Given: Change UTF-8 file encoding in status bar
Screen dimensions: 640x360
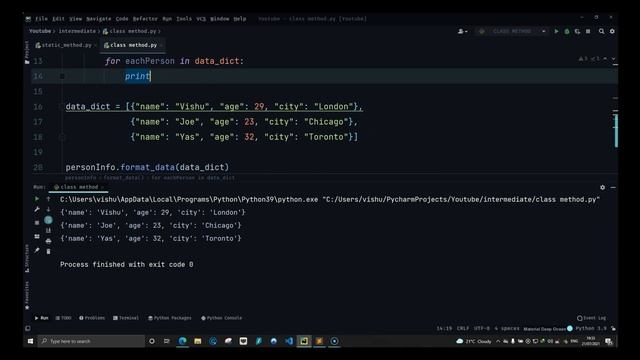Looking at the screenshot, I should tap(481, 328).
